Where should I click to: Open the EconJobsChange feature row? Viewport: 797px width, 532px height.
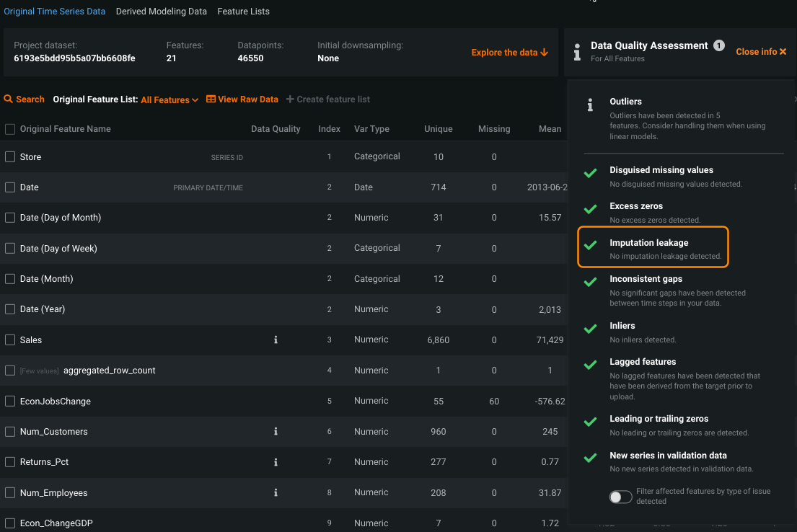[55, 402]
